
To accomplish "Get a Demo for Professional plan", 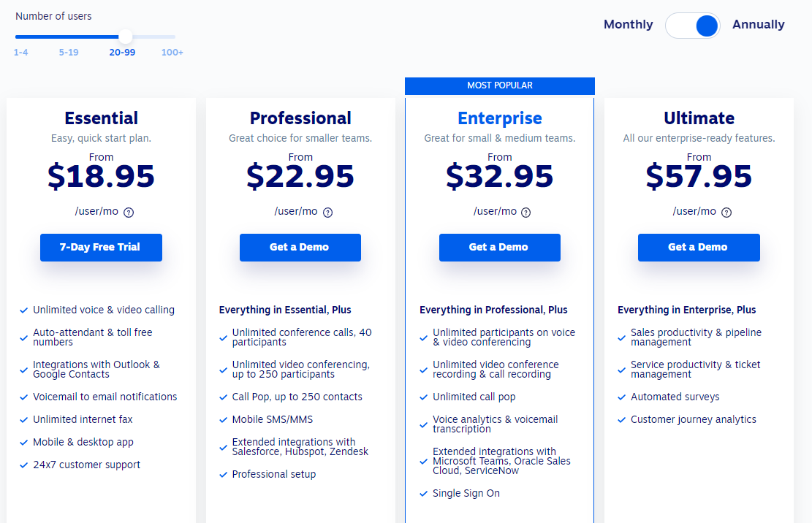I will pos(300,248).
